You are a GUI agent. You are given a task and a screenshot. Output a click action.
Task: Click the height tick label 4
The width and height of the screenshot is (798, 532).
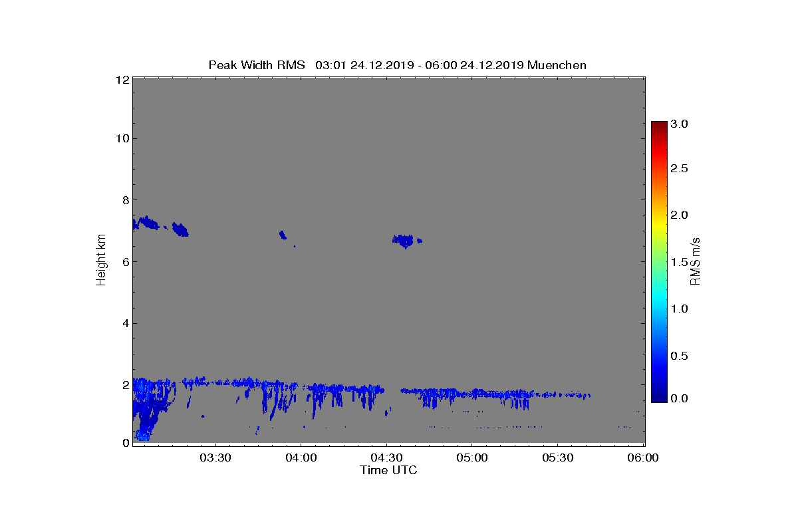[124, 324]
